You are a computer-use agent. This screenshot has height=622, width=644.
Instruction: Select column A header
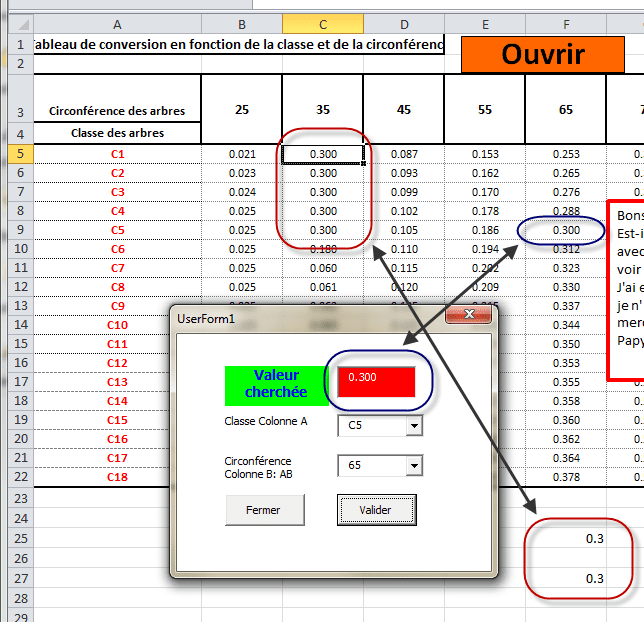117,24
